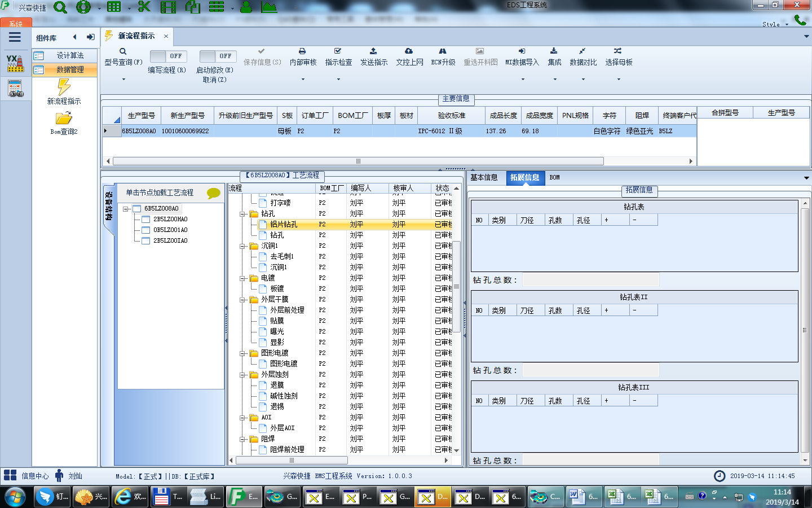
Task: Click 集成 download tool
Action: (554, 56)
